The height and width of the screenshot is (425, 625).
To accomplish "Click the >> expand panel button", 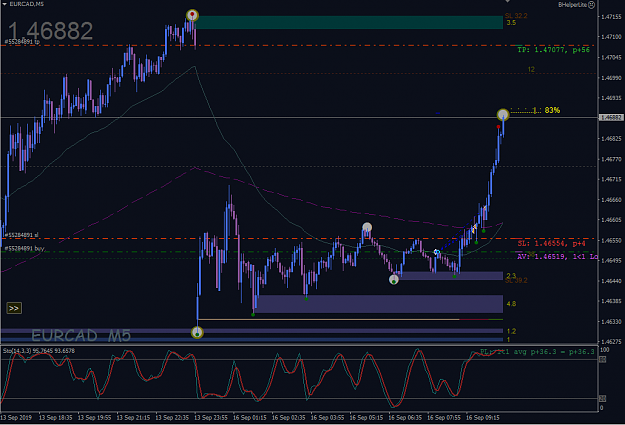I will point(14,308).
